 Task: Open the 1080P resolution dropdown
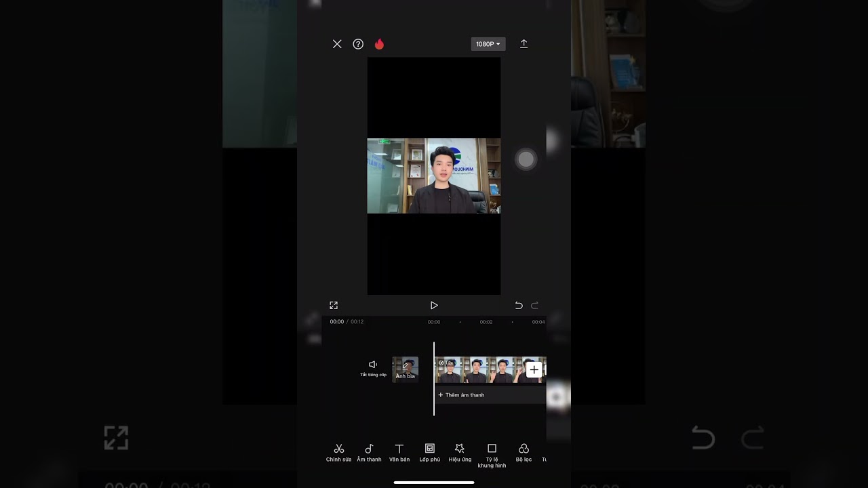point(488,43)
